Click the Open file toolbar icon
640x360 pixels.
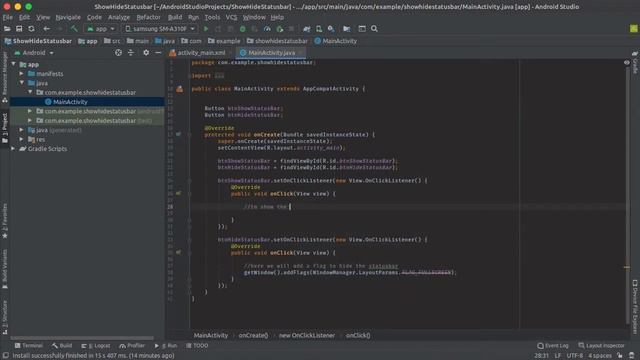pos(7,29)
